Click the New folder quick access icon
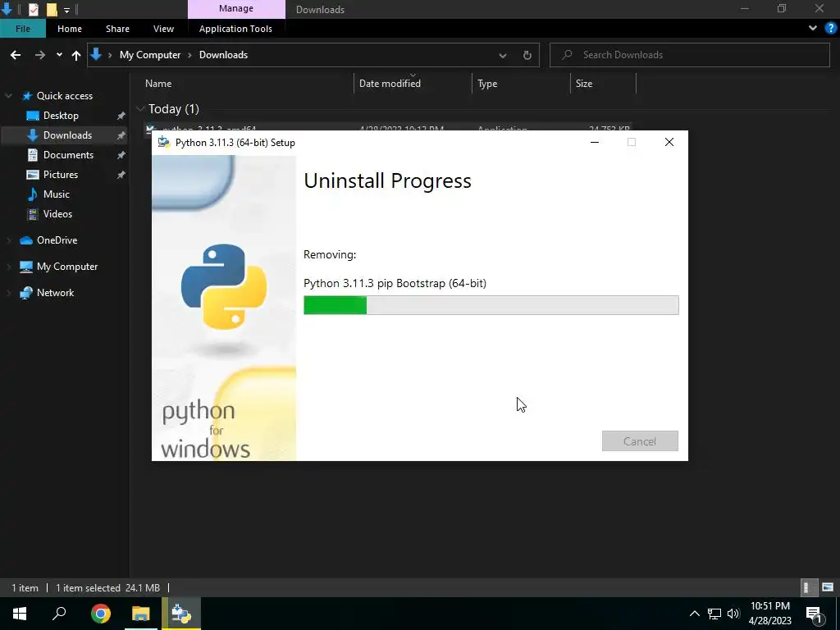Screen dimensions: 840x630 coord(52,9)
